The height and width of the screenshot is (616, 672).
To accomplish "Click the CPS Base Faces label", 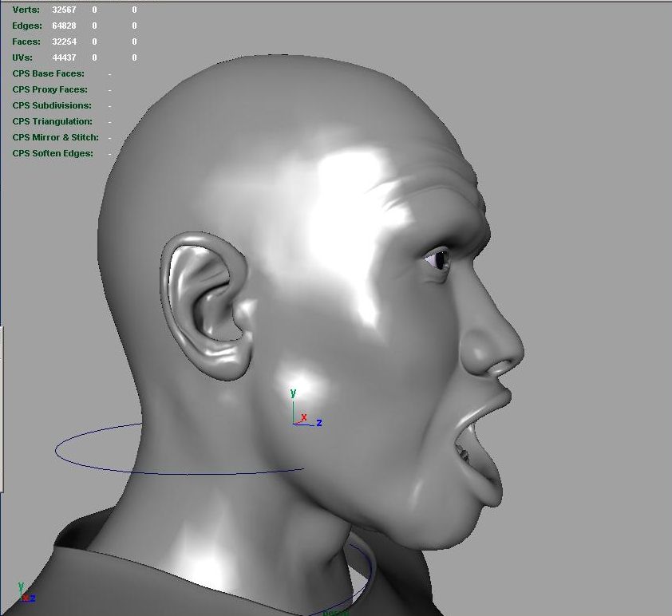I will click(48, 73).
